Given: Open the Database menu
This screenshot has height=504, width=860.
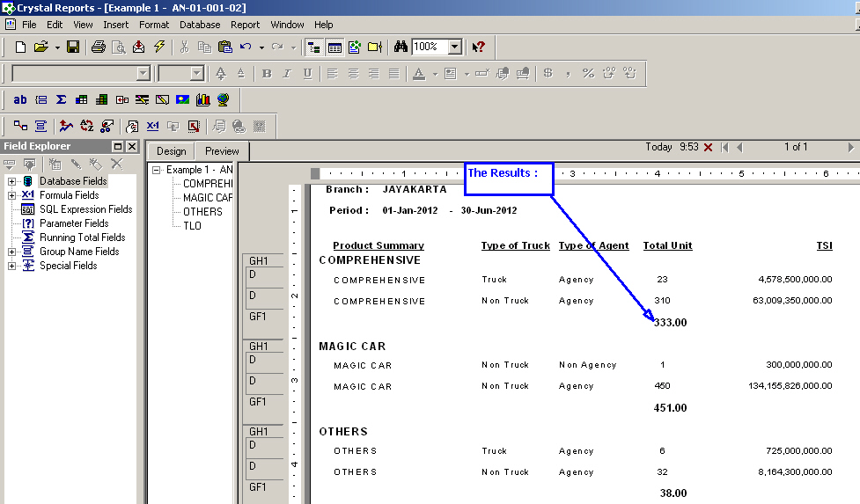Looking at the screenshot, I should tap(200, 25).
